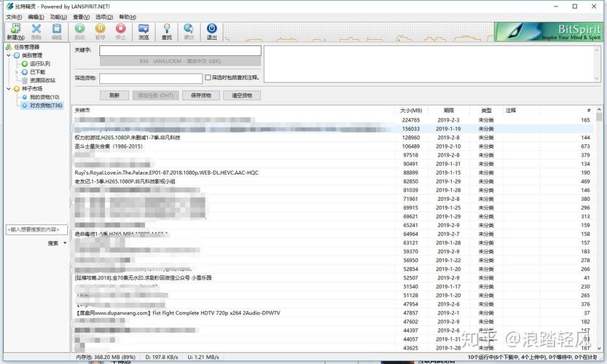
Task: Click the 查找 (Find) magnifier icon
Action: 167,29
